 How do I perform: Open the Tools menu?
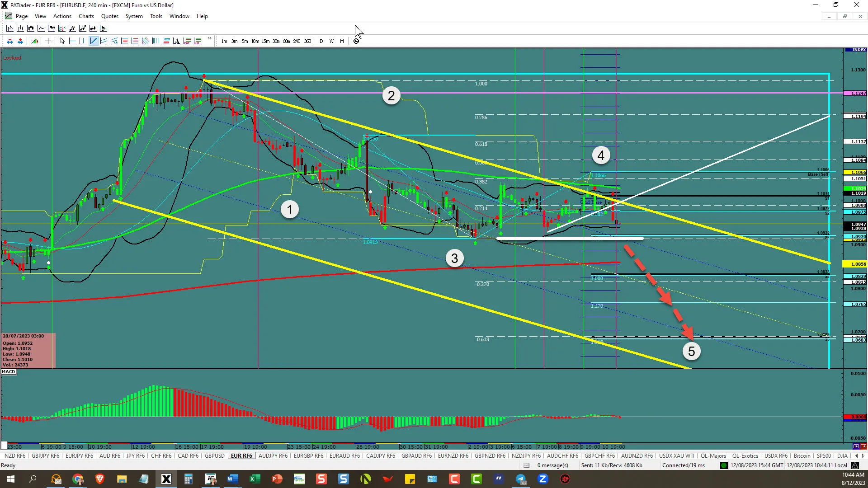click(156, 16)
